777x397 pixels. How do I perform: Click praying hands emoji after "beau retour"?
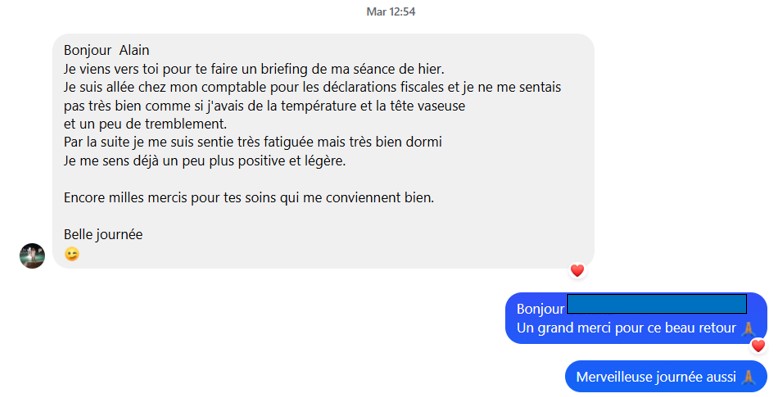pyautogui.click(x=748, y=329)
